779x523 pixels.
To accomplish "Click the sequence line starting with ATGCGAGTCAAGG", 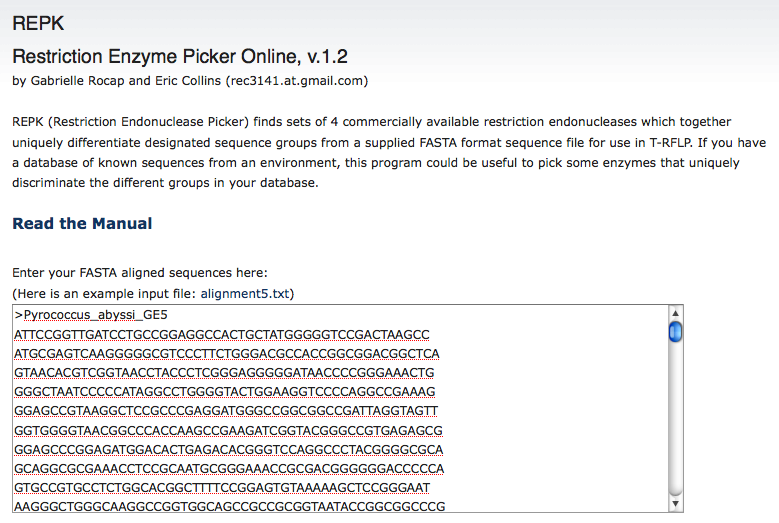I will coord(227,354).
